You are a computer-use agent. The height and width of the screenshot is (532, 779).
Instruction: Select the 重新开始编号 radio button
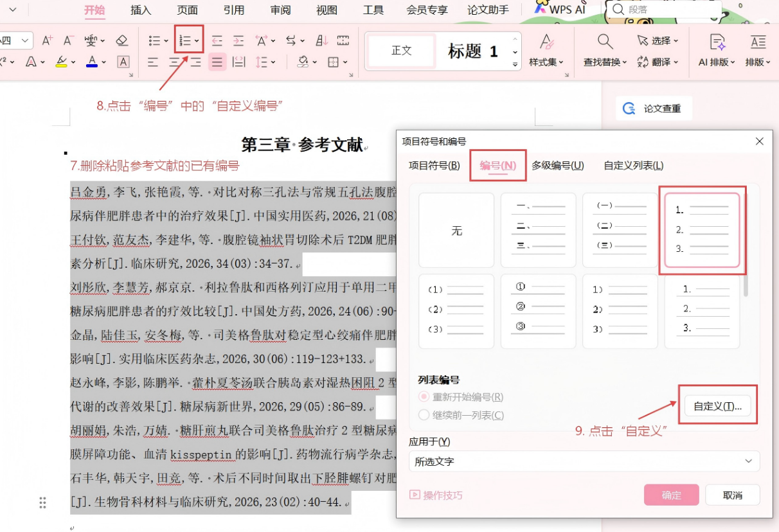point(424,397)
